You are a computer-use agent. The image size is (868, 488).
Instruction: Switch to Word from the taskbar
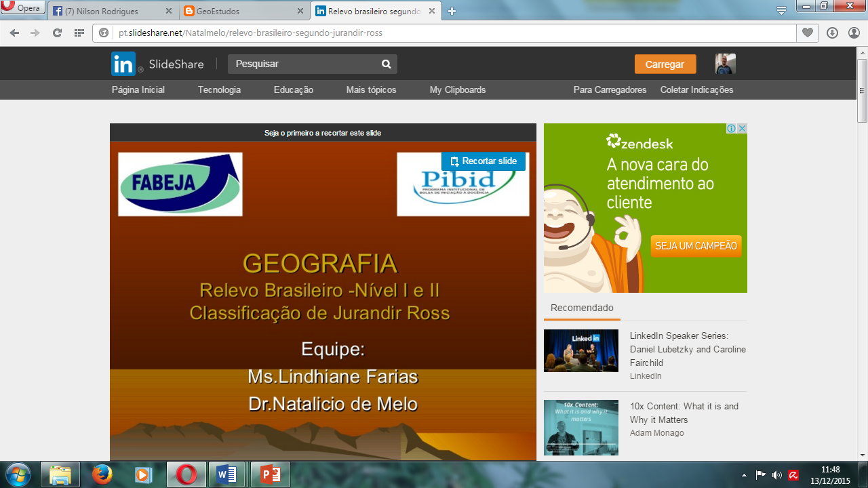[228, 474]
